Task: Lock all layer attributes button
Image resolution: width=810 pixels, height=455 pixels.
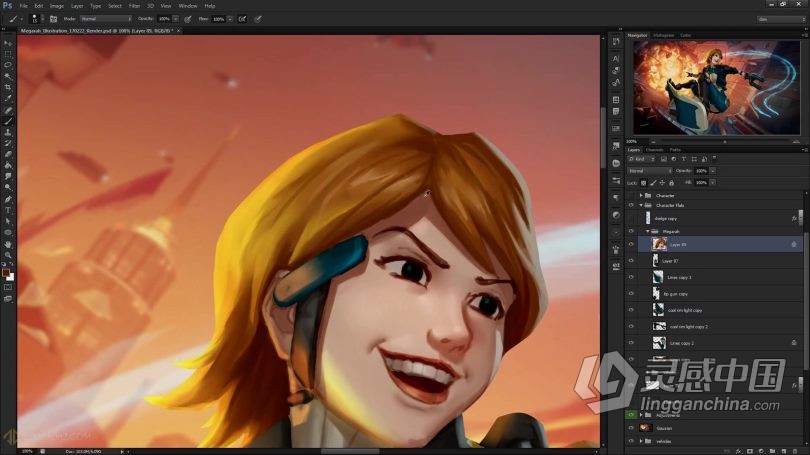Action: (x=672, y=183)
